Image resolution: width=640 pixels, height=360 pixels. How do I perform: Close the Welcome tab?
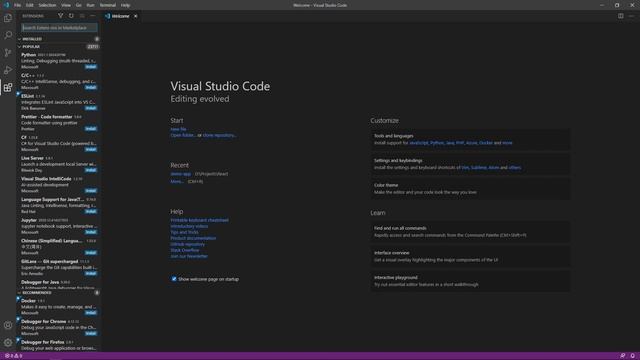click(x=136, y=16)
